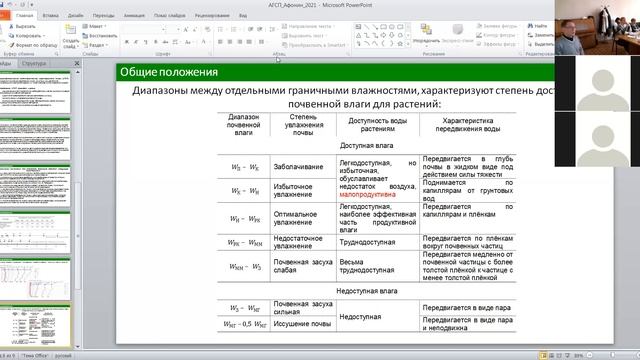Open the font name combo box
Viewport: 640px width, 360px height.
[144, 29]
